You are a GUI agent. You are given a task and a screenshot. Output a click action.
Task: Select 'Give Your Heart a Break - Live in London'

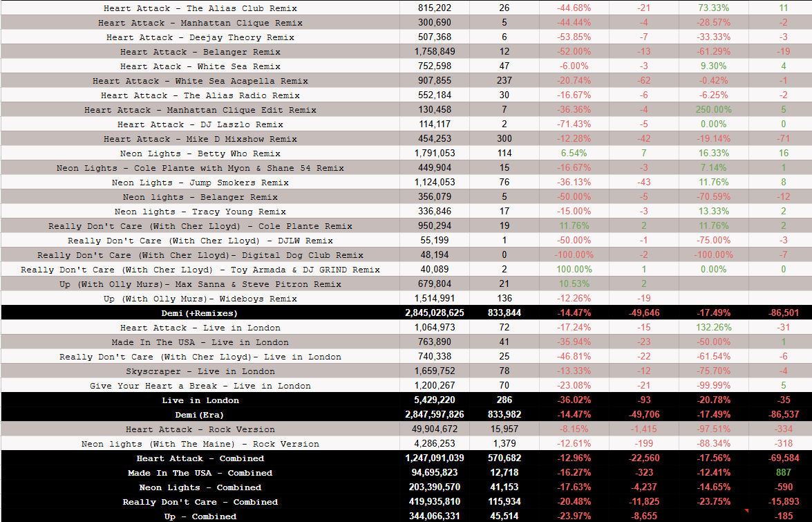(x=200, y=385)
